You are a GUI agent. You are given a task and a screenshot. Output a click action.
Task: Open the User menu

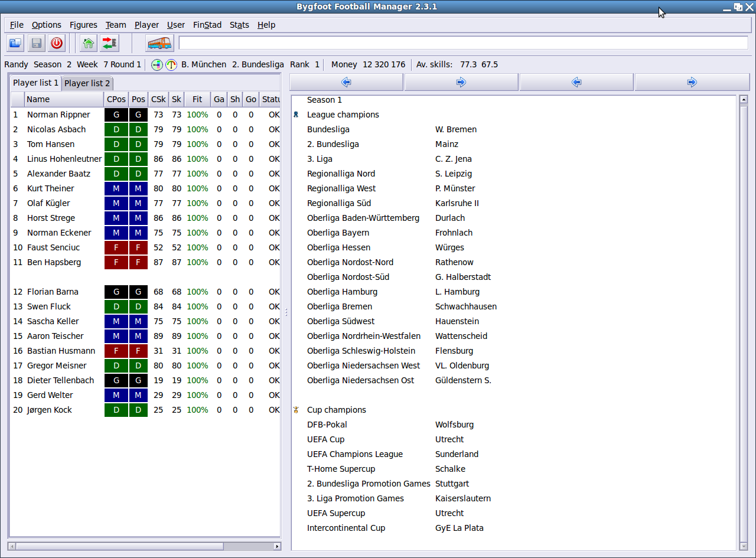(x=176, y=25)
